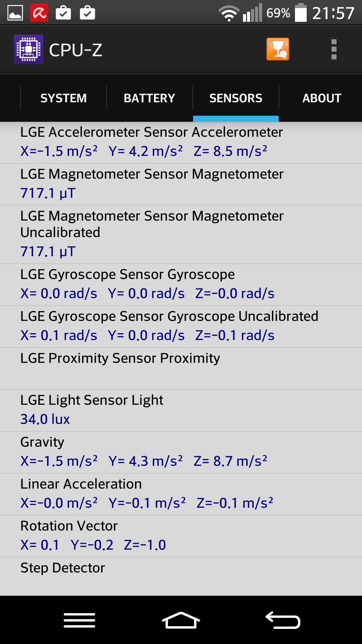
Task: Tap the LGE Accelerometer Sensor row
Action: point(181,142)
